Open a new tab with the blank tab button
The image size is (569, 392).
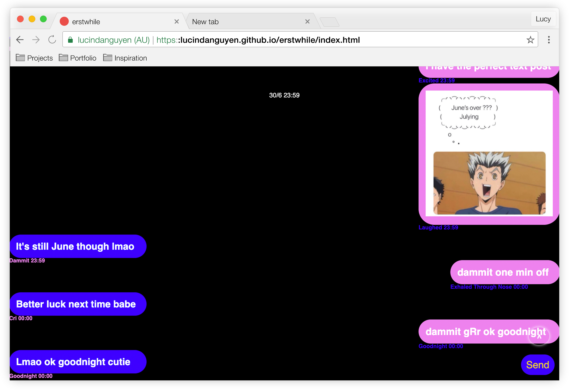point(329,22)
